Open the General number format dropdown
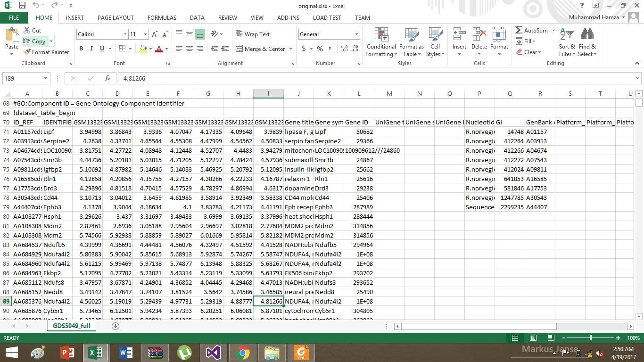 coord(356,34)
